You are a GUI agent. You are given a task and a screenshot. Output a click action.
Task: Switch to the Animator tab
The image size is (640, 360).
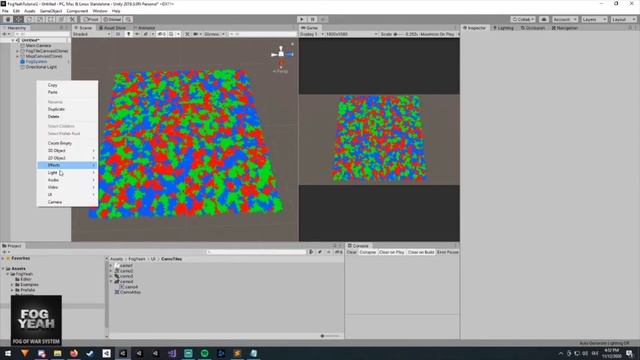coord(144,28)
